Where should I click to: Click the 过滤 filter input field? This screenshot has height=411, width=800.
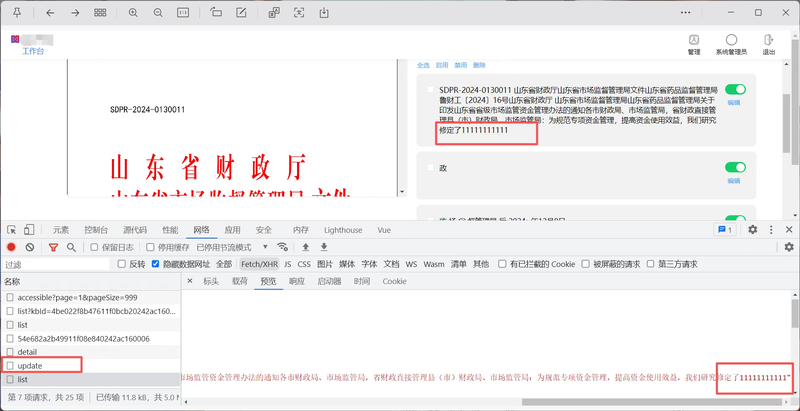click(x=56, y=265)
